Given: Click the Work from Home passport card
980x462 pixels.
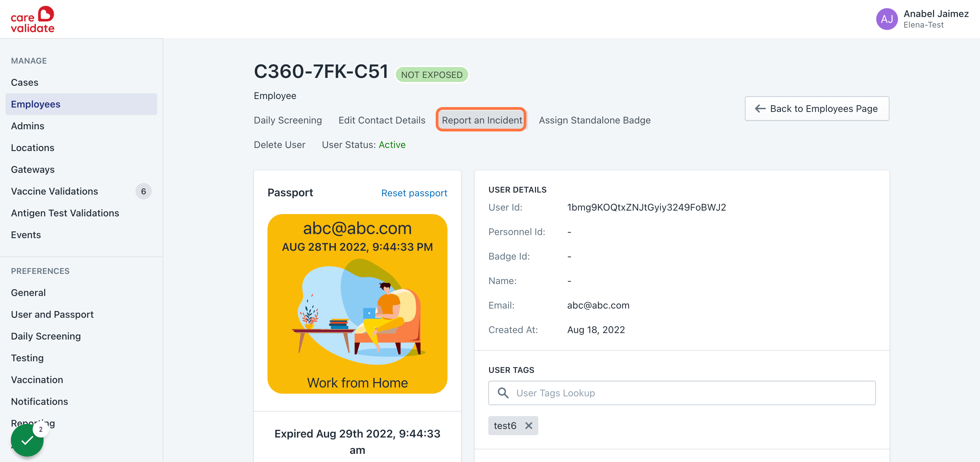Looking at the screenshot, I should (x=357, y=304).
